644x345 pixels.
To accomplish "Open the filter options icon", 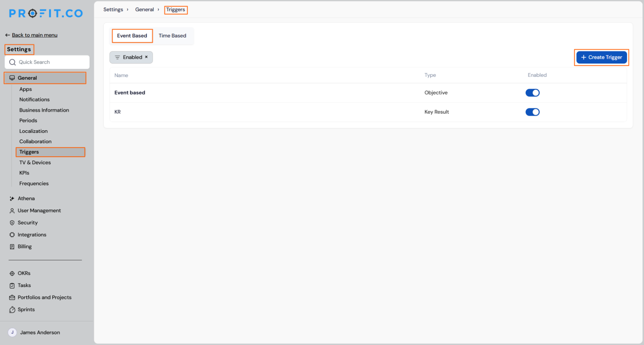I will pos(117,57).
